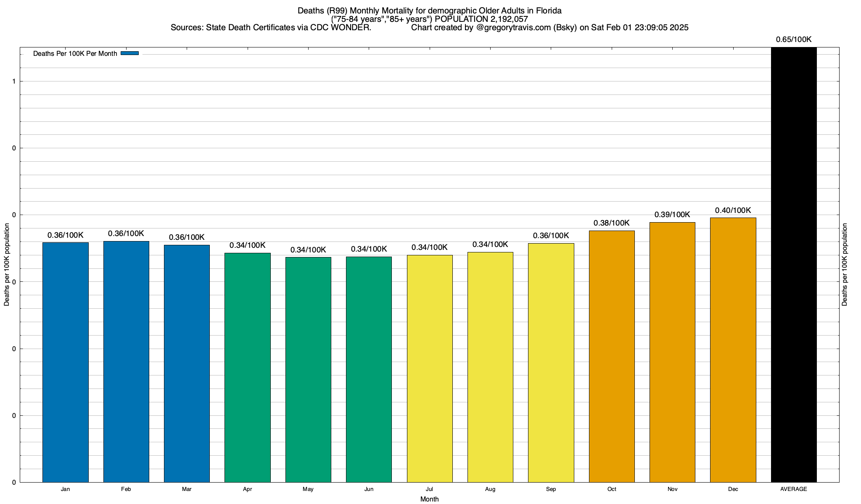Select the December orange bar
The width and height of the screenshot is (861, 504).
733,350
